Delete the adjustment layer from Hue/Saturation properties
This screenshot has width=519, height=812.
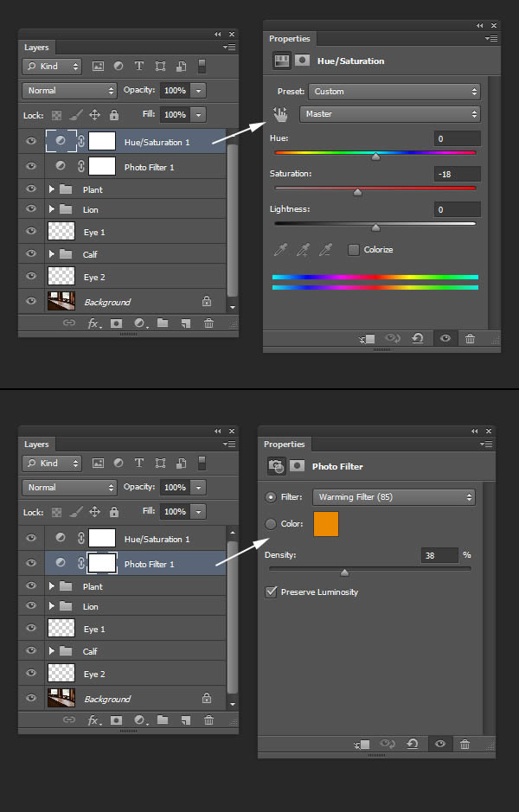[470, 339]
